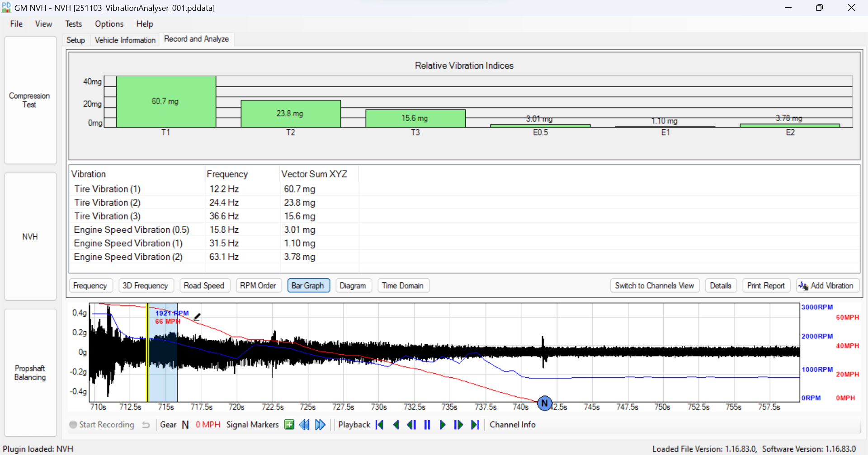868x455 pixels.
Task: Step playback forward one frame
Action: coord(458,425)
